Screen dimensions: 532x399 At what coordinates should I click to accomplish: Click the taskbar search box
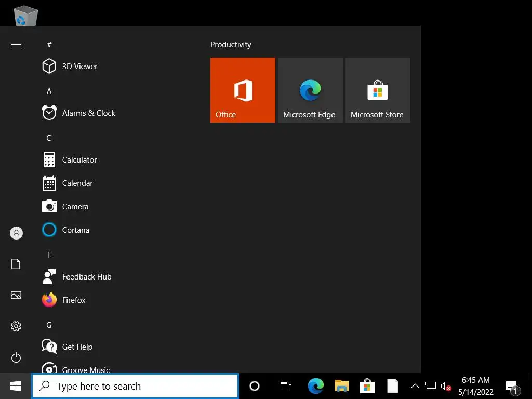click(x=136, y=386)
